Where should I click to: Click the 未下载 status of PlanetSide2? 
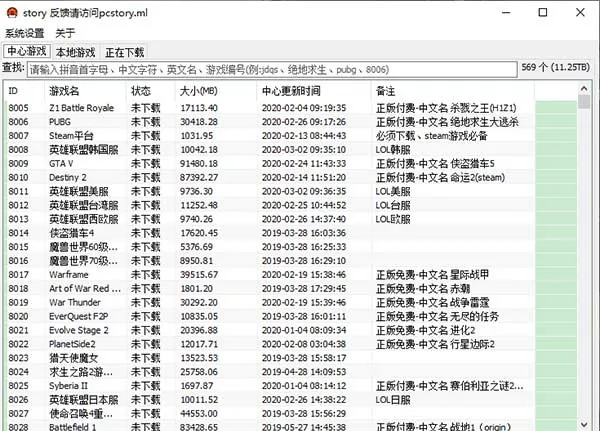pos(145,344)
